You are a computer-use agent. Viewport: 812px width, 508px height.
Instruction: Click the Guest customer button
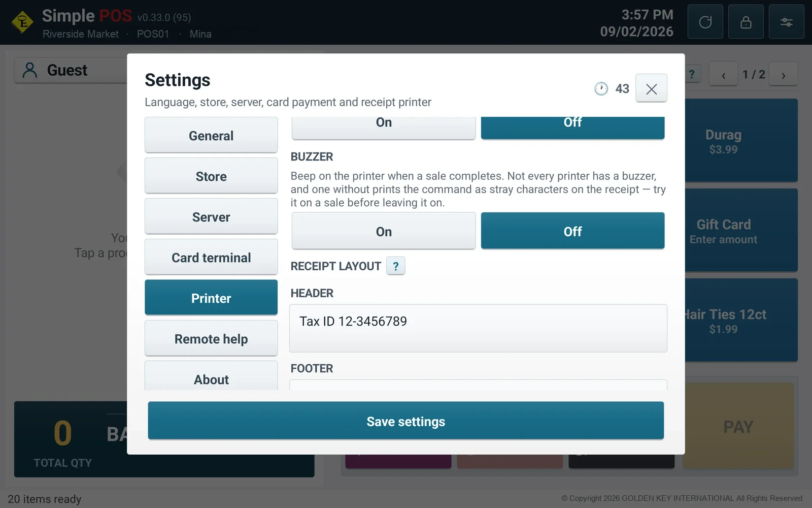click(x=71, y=70)
